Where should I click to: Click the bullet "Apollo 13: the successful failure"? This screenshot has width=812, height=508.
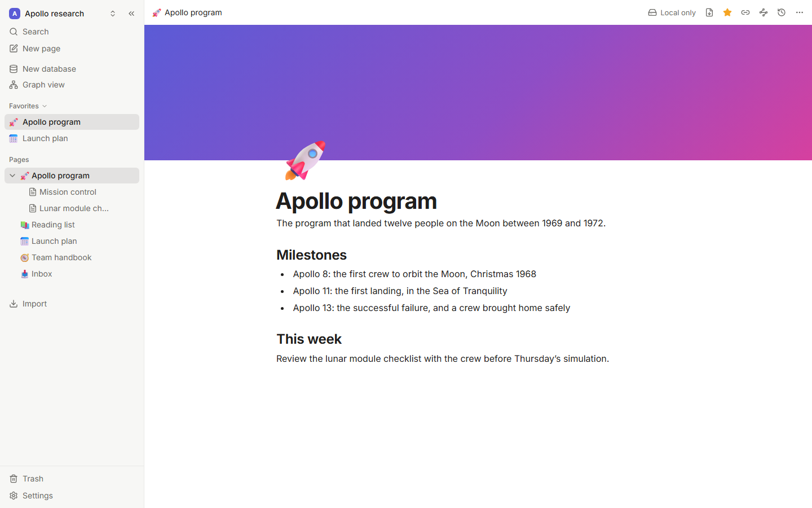tap(360, 308)
